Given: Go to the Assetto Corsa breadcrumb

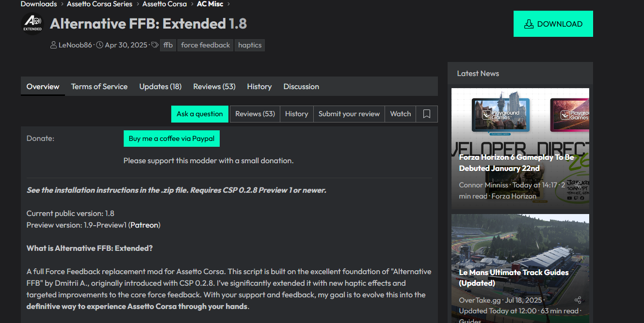Looking at the screenshot, I should [164, 4].
